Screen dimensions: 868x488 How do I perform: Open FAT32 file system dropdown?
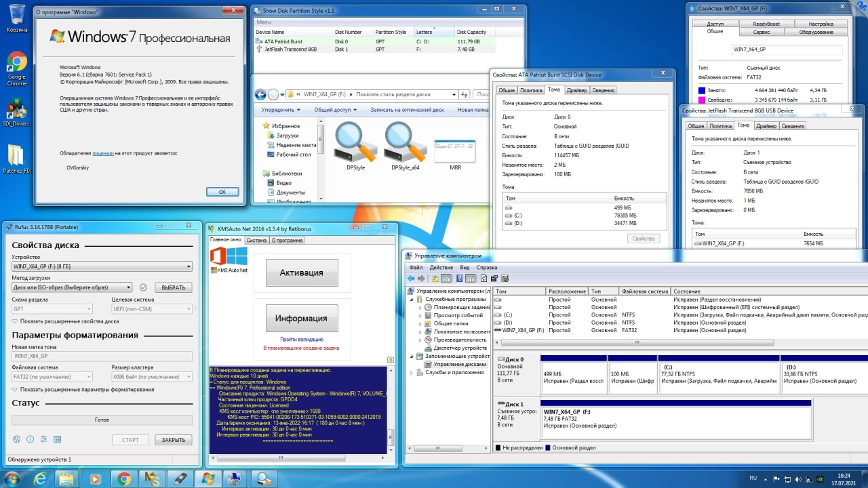(52, 376)
